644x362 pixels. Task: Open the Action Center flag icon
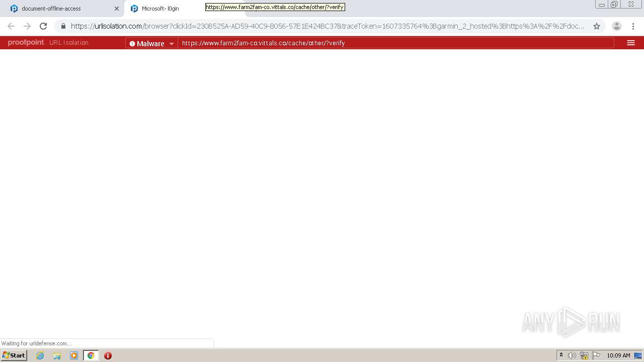pyautogui.click(x=596, y=355)
